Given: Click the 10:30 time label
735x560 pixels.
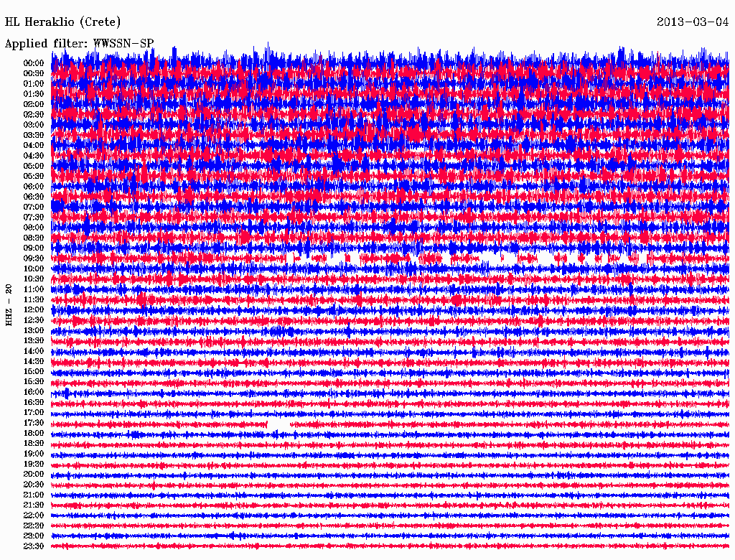Looking at the screenshot, I should click(x=34, y=279).
